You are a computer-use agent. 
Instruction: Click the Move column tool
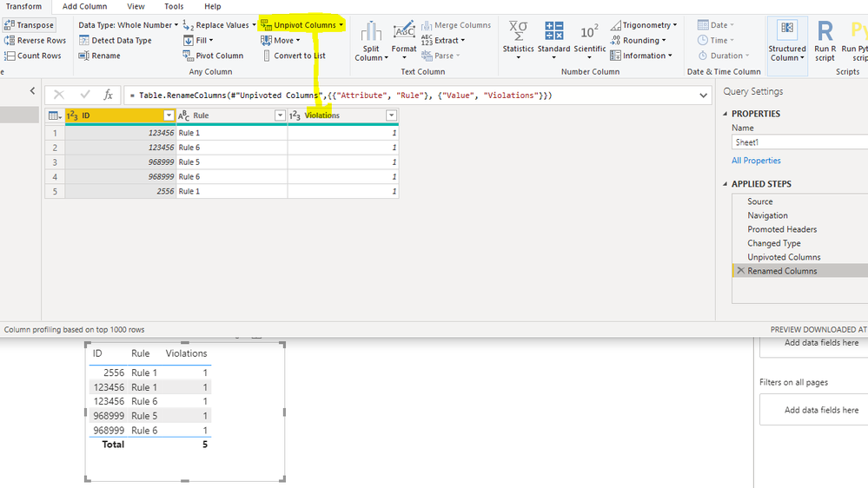pyautogui.click(x=280, y=41)
